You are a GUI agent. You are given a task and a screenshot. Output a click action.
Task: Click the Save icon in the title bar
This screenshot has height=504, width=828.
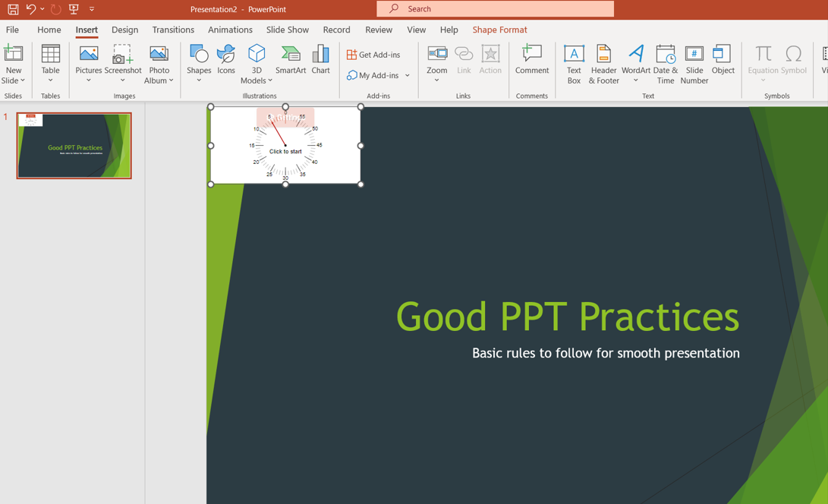click(13, 9)
